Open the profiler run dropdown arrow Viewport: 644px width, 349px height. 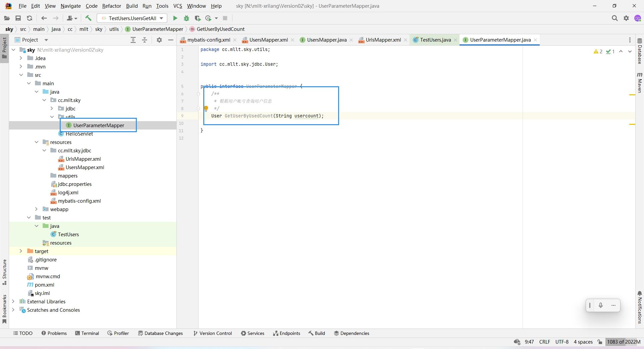coord(216,18)
